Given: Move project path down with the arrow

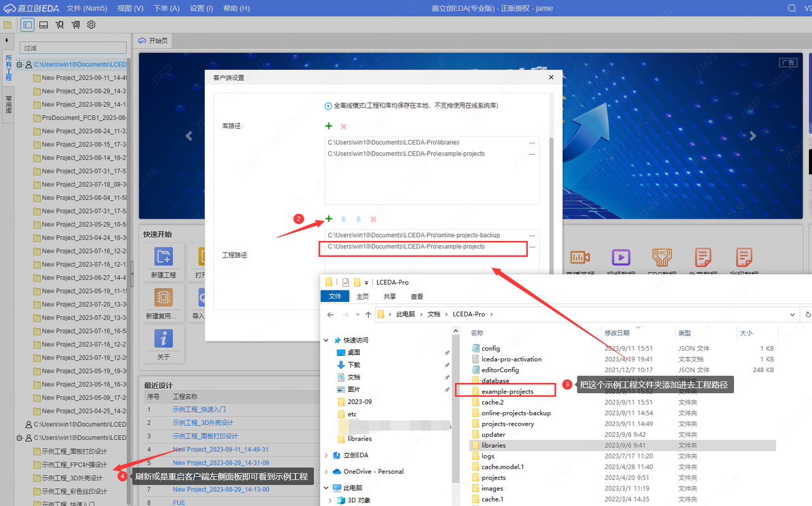Looking at the screenshot, I should [x=358, y=219].
